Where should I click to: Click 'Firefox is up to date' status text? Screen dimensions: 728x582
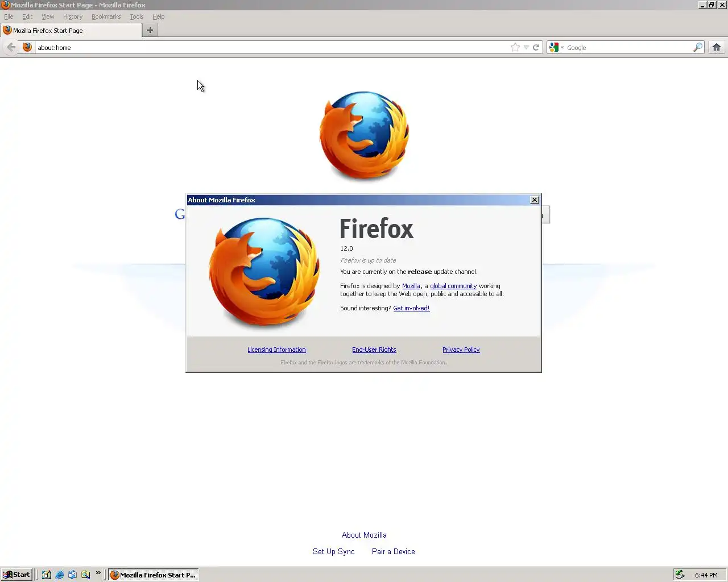pyautogui.click(x=368, y=260)
